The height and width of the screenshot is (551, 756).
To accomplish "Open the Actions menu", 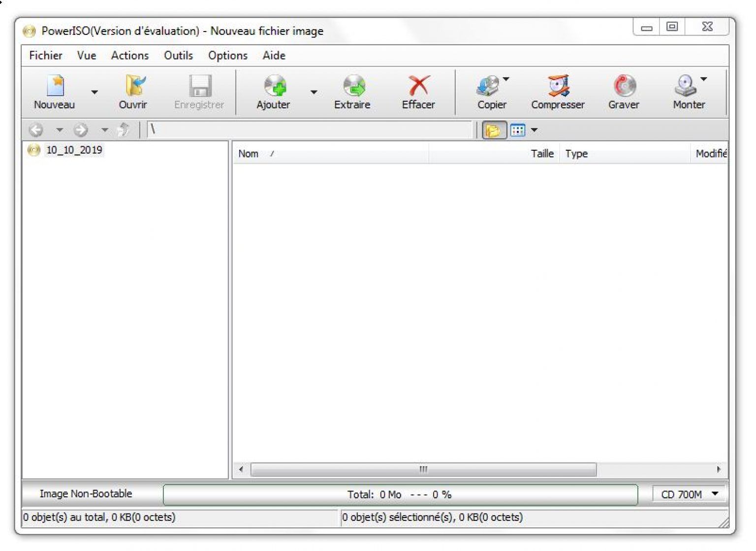I will coord(130,56).
